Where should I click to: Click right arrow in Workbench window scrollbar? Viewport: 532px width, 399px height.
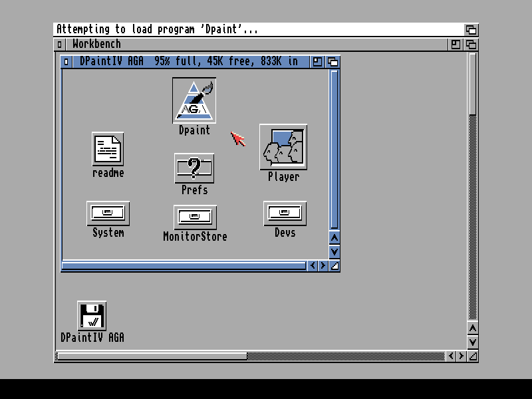coord(461,356)
